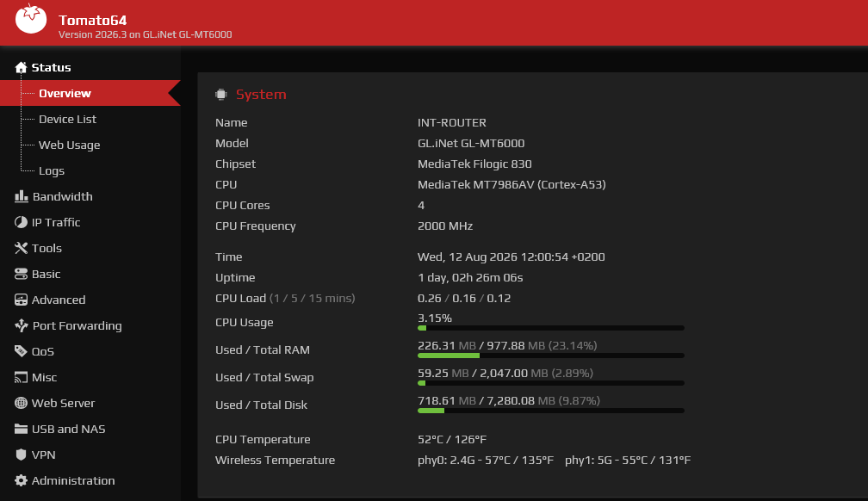Click the VPN shield icon
The height and width of the screenshot is (501, 868).
click(x=21, y=455)
